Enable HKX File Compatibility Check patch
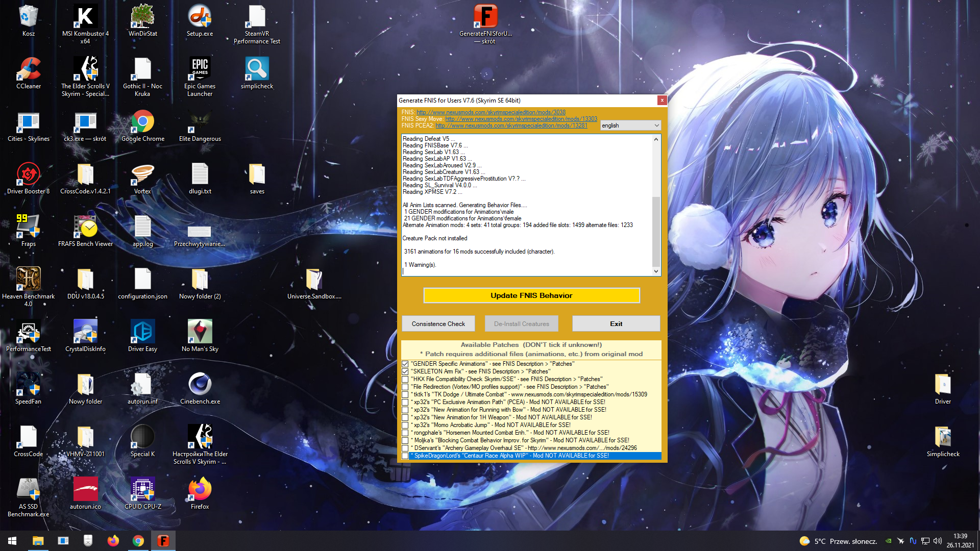The height and width of the screenshot is (551, 980). coord(405,380)
